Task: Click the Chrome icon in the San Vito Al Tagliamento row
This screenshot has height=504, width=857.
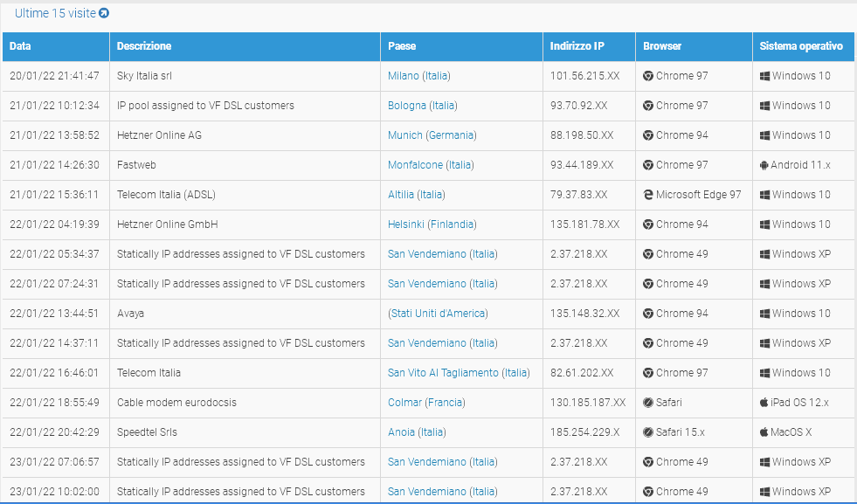Action: tap(648, 373)
